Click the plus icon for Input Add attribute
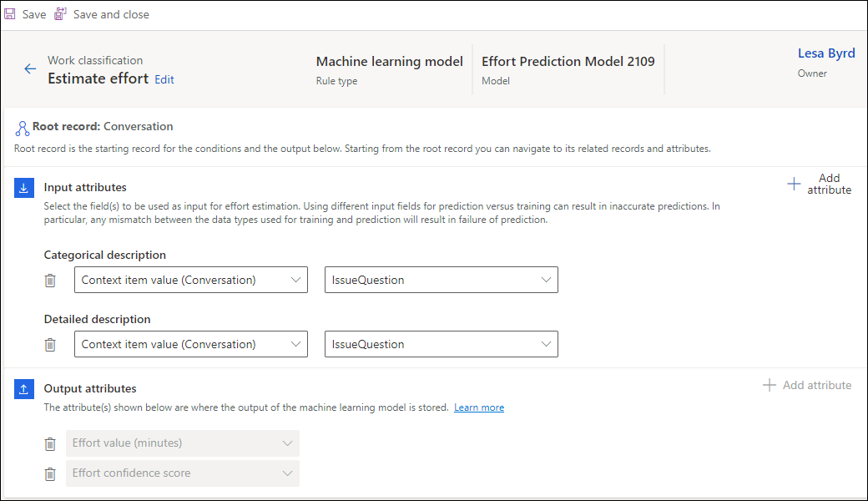The width and height of the screenshot is (868, 501). (794, 185)
